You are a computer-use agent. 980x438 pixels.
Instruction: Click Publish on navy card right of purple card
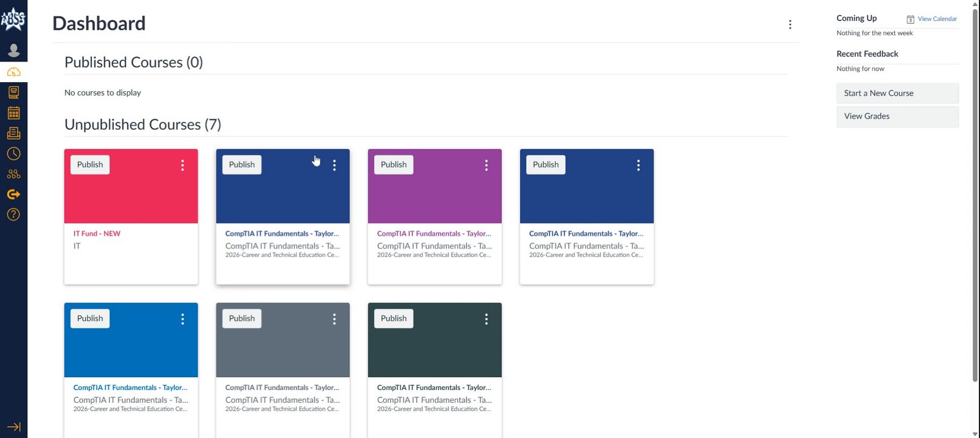546,165
